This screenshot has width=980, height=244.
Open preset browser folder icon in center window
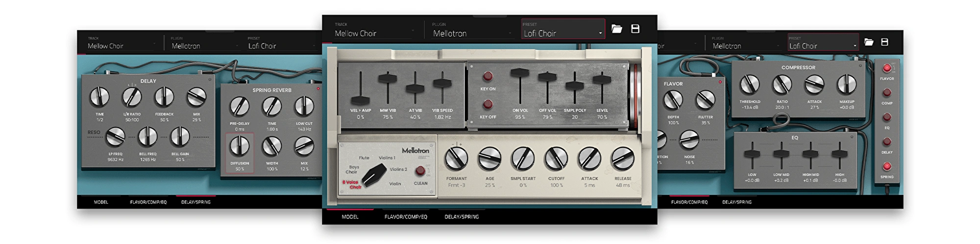click(617, 29)
